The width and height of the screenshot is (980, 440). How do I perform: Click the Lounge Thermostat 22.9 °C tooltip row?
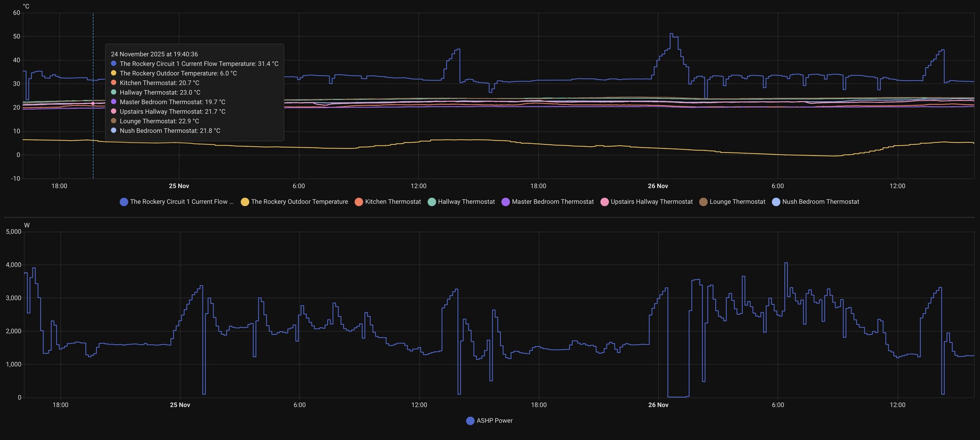[159, 121]
